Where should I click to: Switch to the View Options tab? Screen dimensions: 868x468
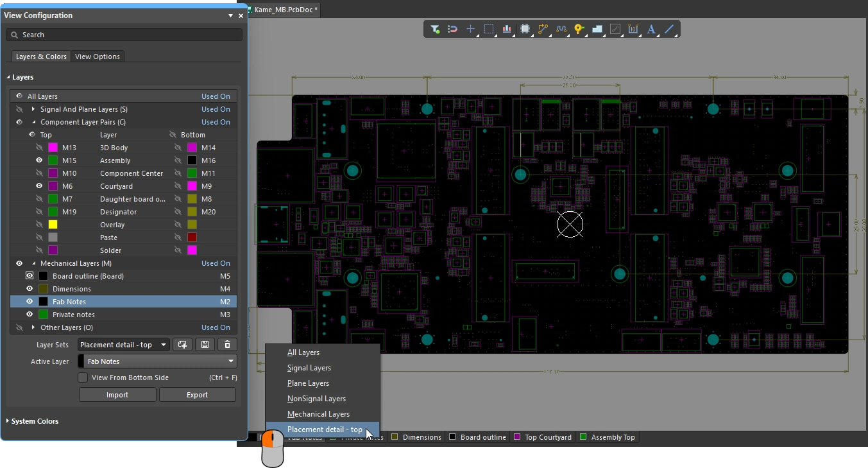[98, 56]
